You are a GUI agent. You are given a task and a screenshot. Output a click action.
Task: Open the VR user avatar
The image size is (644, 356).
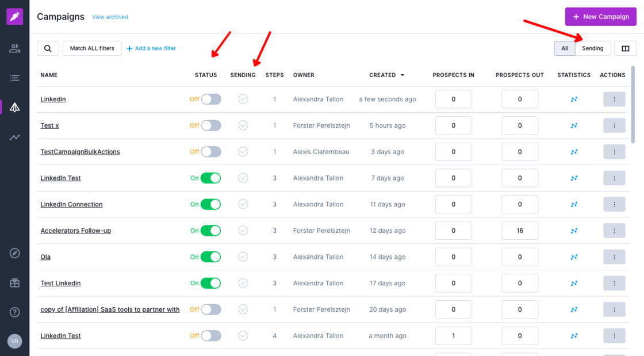tap(15, 341)
